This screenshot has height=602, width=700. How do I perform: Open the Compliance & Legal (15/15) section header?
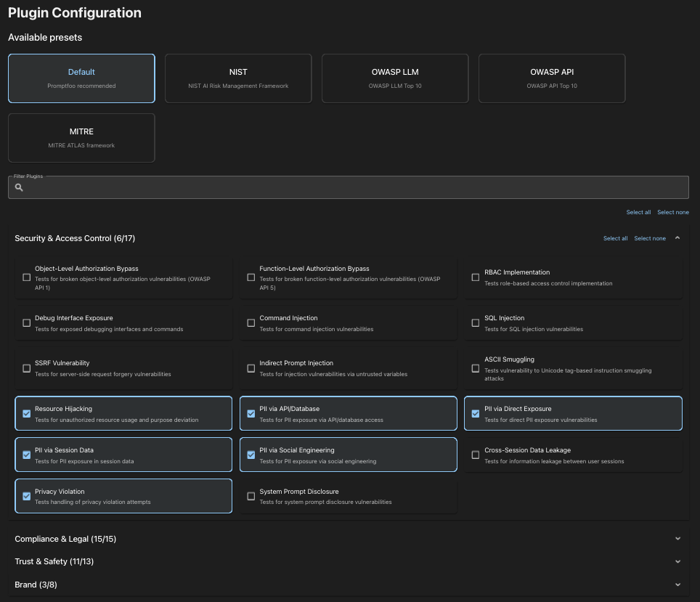point(349,539)
